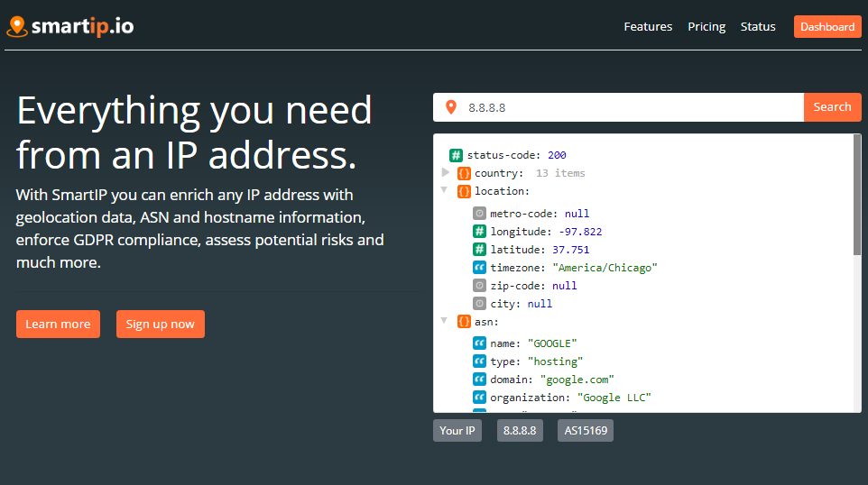Click the green number icon beside latitude
The image size is (868, 485).
tap(479, 250)
